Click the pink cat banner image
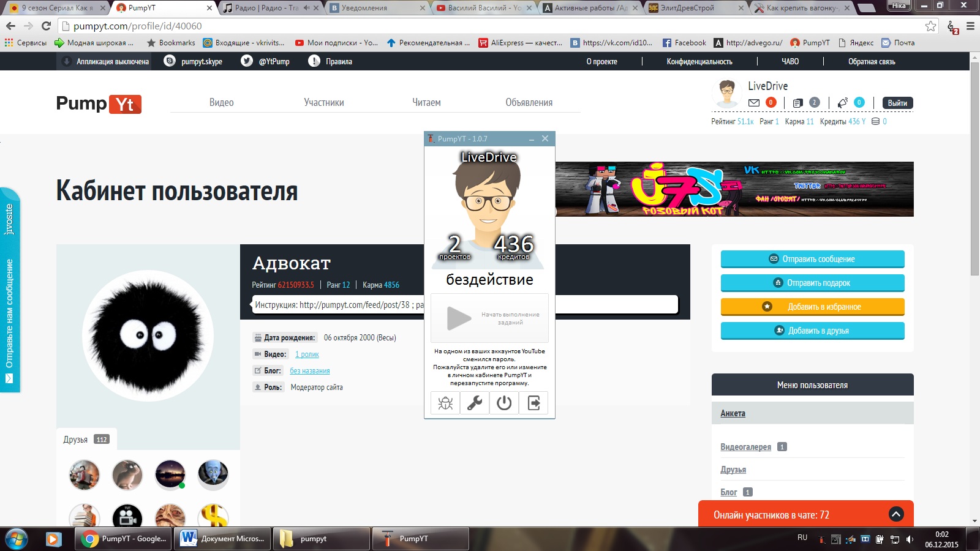The width and height of the screenshot is (980, 551). pos(734,189)
